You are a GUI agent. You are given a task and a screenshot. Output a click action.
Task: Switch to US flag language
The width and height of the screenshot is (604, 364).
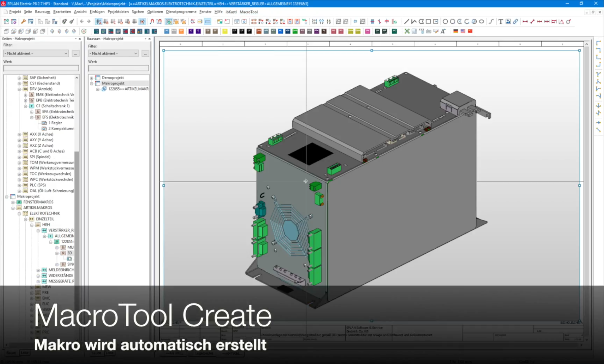(x=463, y=31)
